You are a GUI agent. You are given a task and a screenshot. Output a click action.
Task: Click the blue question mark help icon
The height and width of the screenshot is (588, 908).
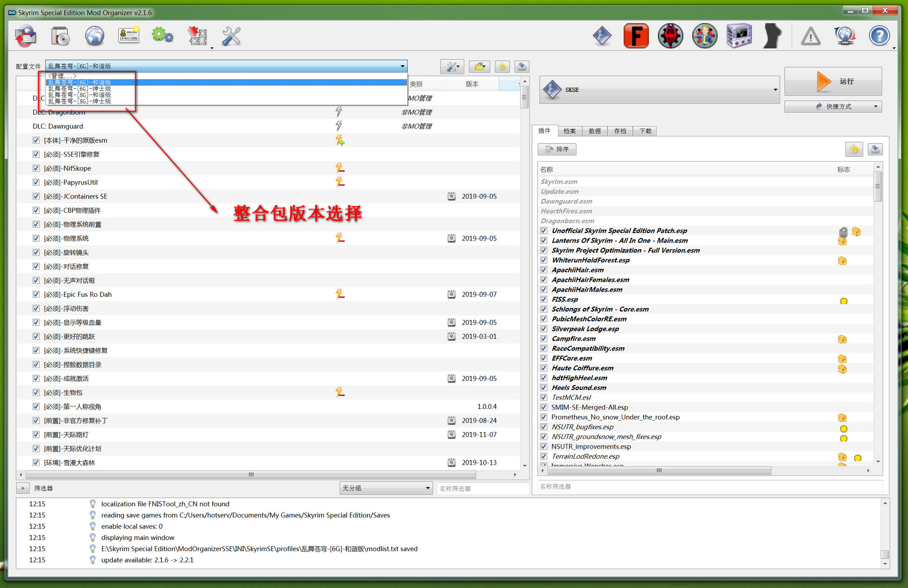click(x=879, y=36)
